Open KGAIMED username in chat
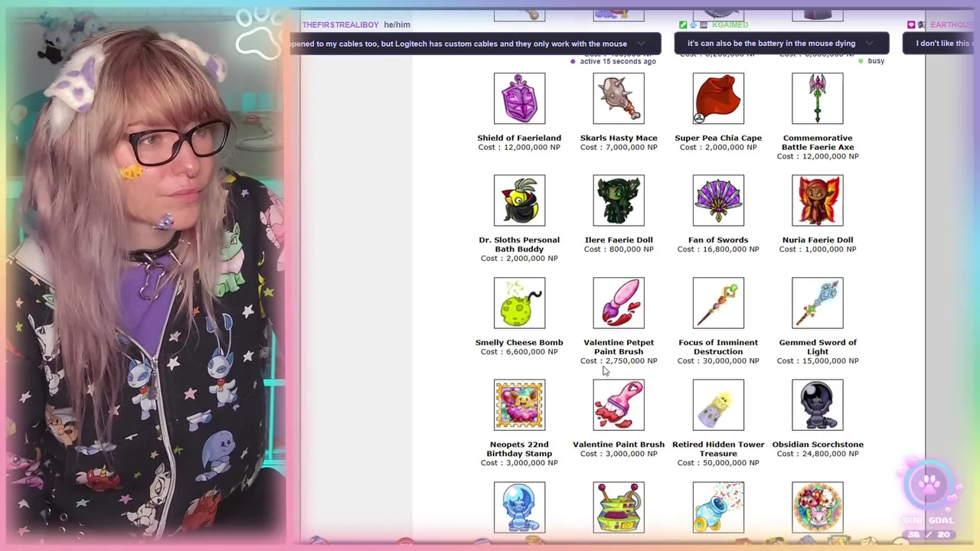The image size is (980, 551). point(730,24)
